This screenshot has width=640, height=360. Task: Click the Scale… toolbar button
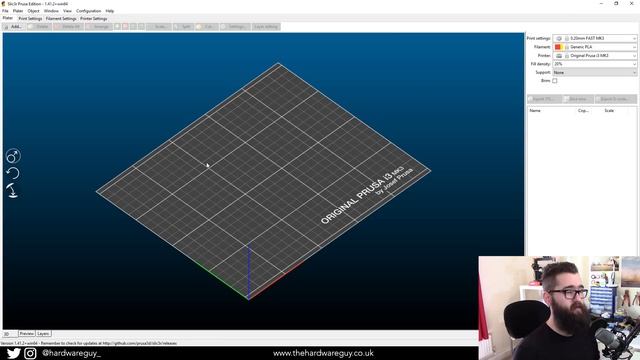(158, 27)
